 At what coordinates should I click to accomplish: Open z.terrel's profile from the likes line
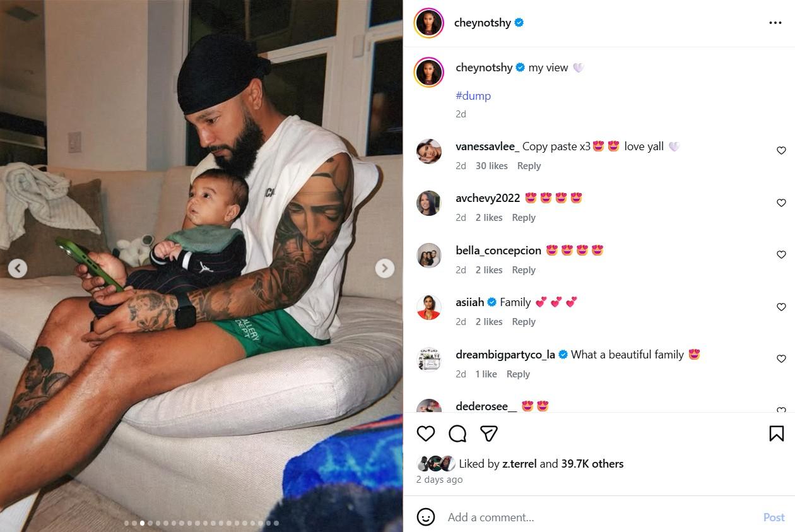tap(519, 464)
